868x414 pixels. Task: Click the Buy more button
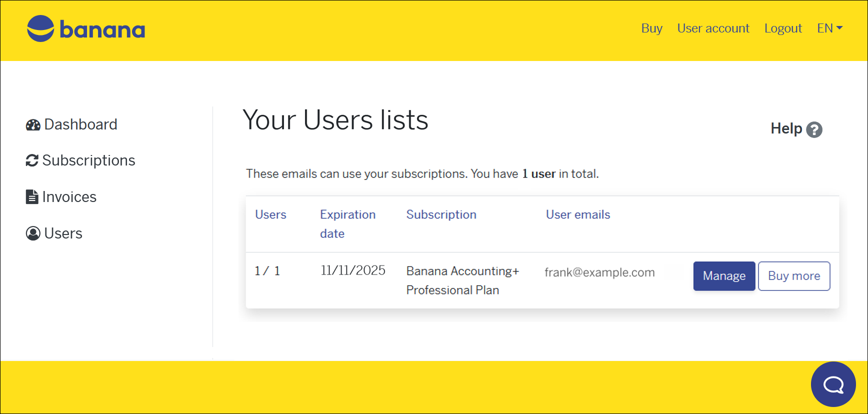pyautogui.click(x=794, y=276)
